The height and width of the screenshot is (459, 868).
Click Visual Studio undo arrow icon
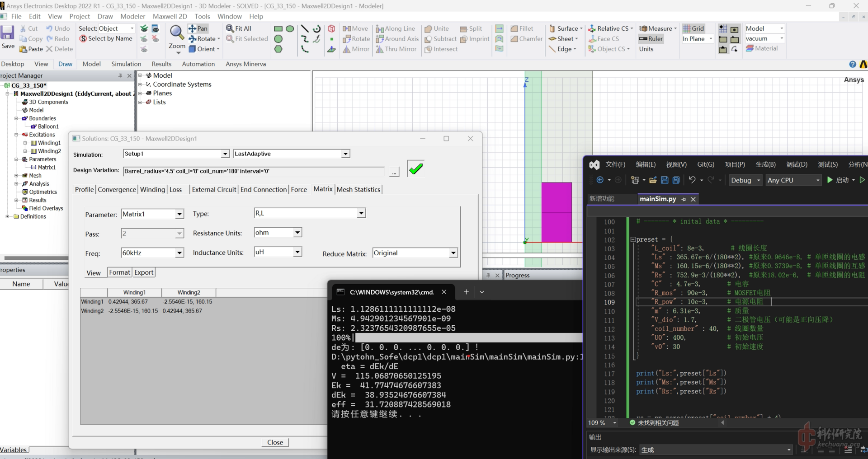[x=692, y=180]
